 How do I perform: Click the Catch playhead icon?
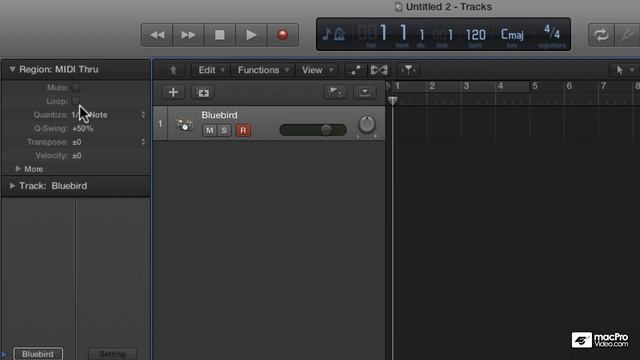click(408, 70)
